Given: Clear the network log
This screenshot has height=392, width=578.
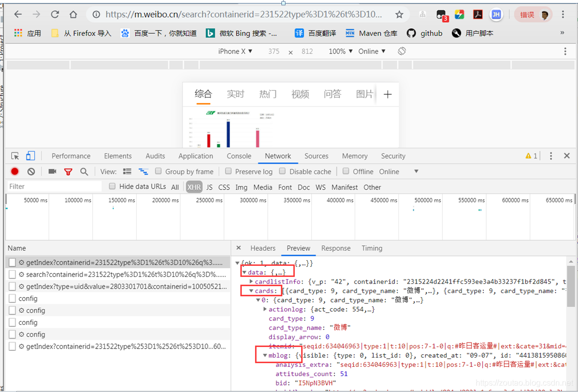Looking at the screenshot, I should click(31, 172).
